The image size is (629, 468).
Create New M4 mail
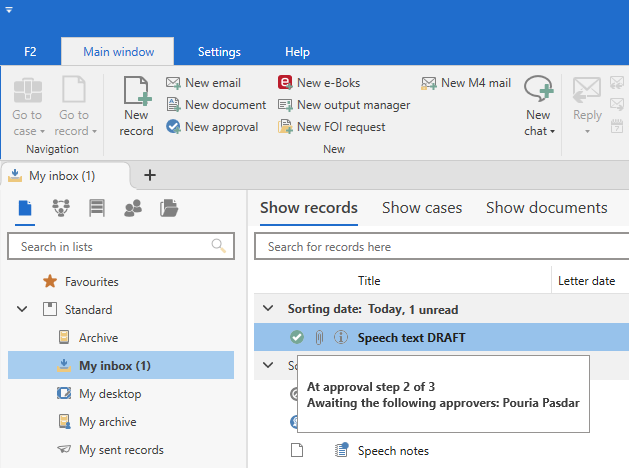point(465,83)
